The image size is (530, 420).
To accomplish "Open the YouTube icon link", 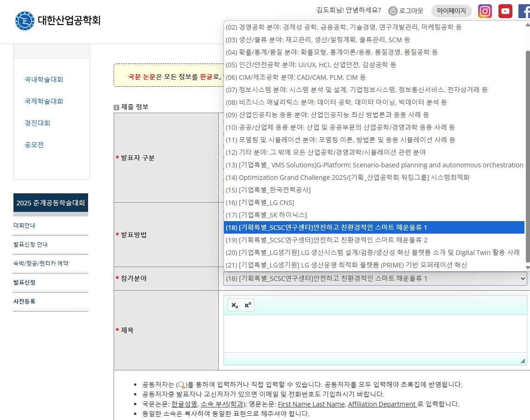I will (505, 11).
